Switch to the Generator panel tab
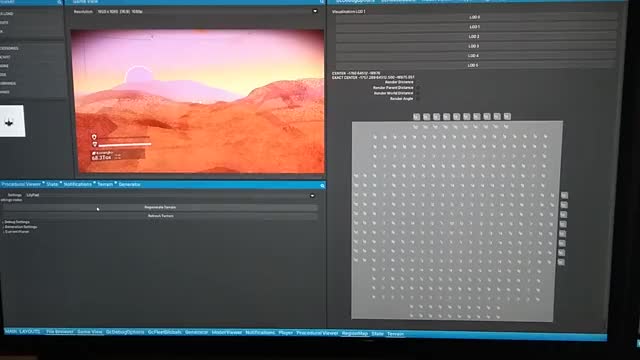Screen dimensions: 640x360 [129, 184]
